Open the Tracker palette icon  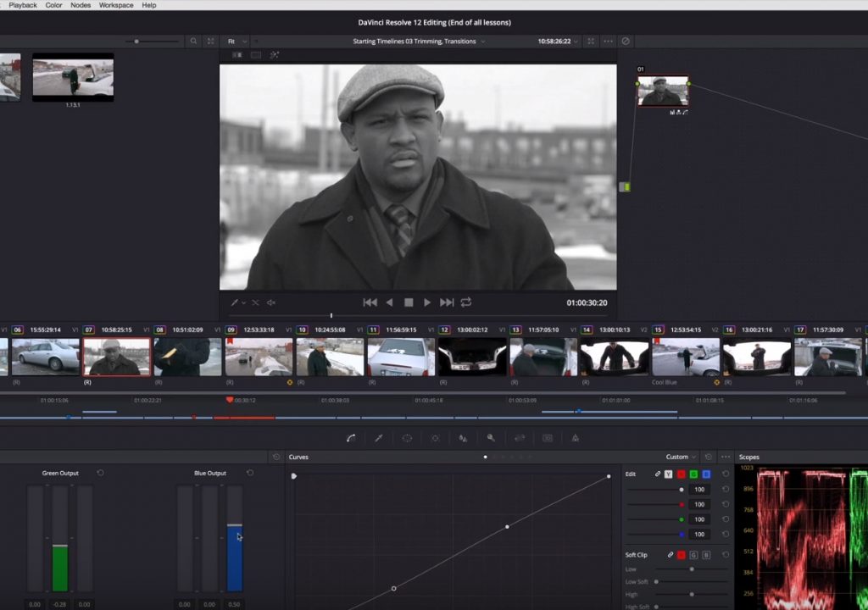(x=435, y=438)
